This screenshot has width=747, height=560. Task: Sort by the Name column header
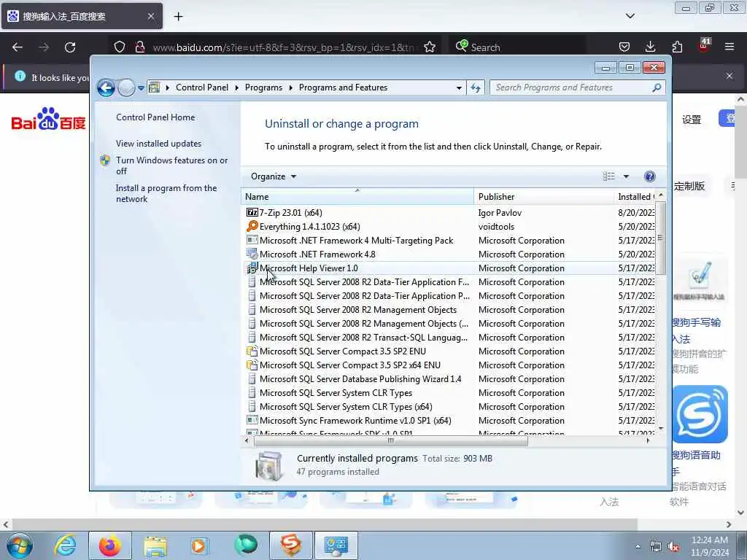357,197
